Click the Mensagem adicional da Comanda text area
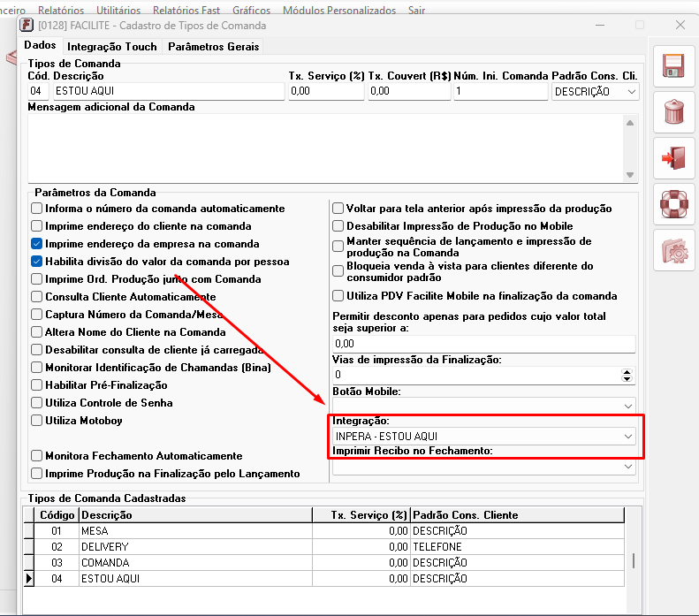The width and height of the screenshot is (699, 616). (x=326, y=148)
